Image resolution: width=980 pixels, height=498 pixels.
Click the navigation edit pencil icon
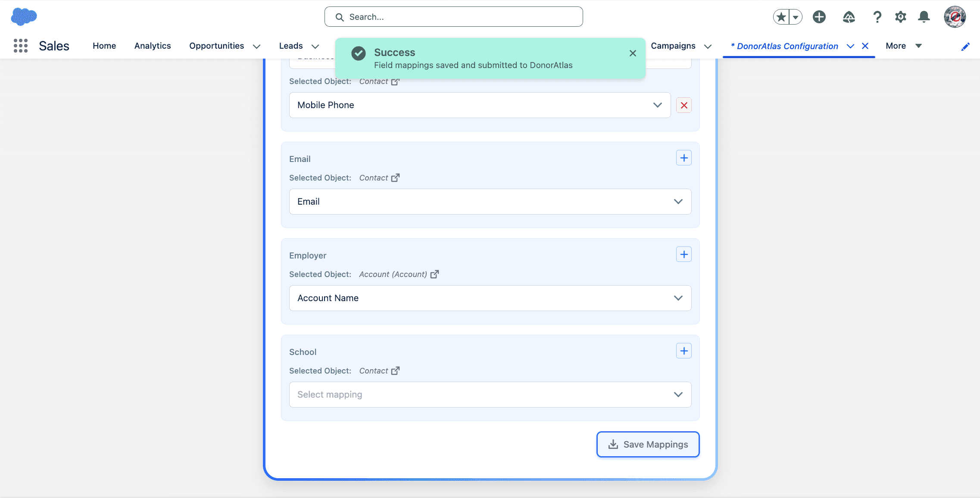[x=966, y=46]
